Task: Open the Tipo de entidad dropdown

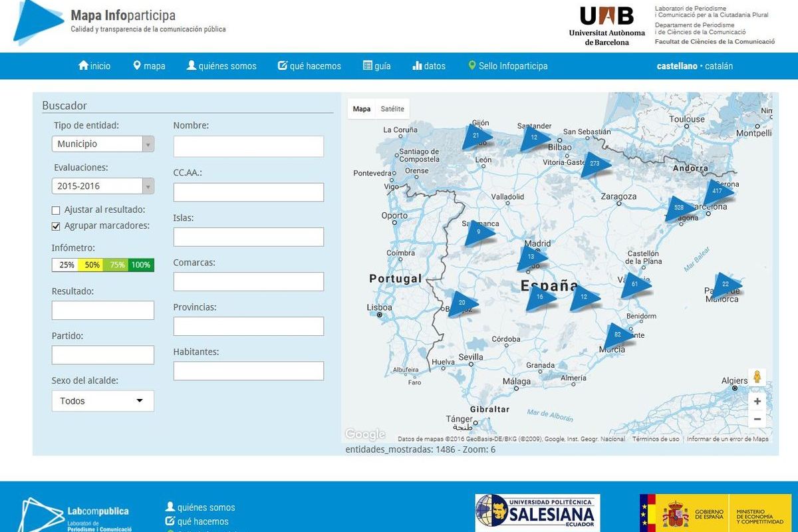Action: coord(102,144)
